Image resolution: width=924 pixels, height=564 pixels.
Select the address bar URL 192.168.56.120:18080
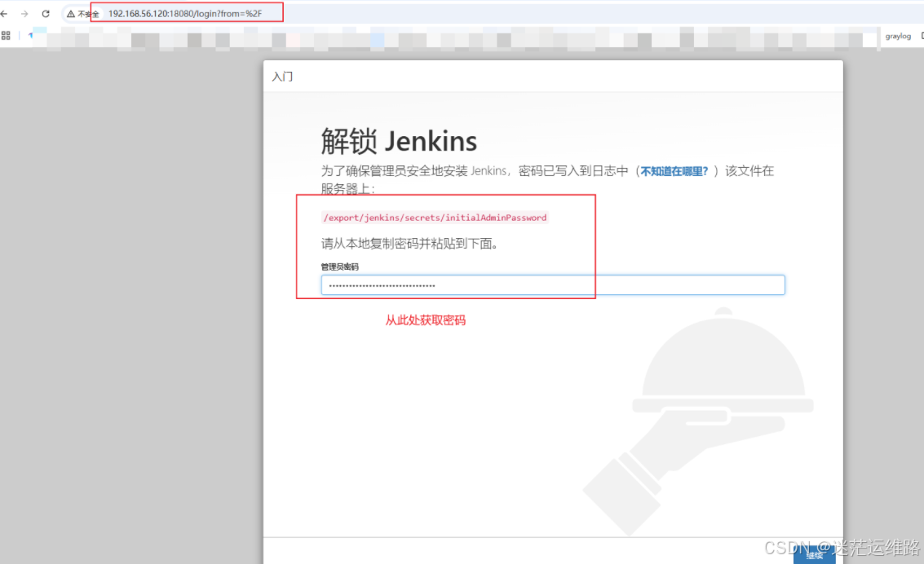[x=185, y=14]
